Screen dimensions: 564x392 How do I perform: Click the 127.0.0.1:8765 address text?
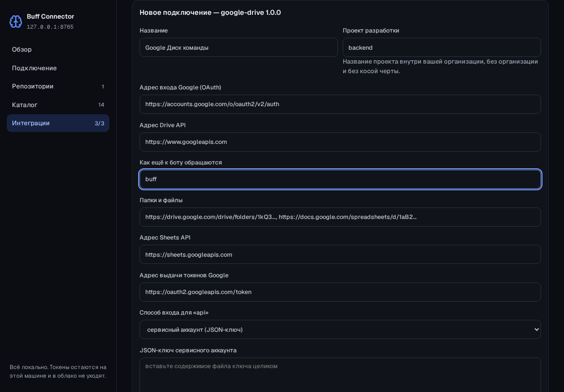(x=50, y=27)
